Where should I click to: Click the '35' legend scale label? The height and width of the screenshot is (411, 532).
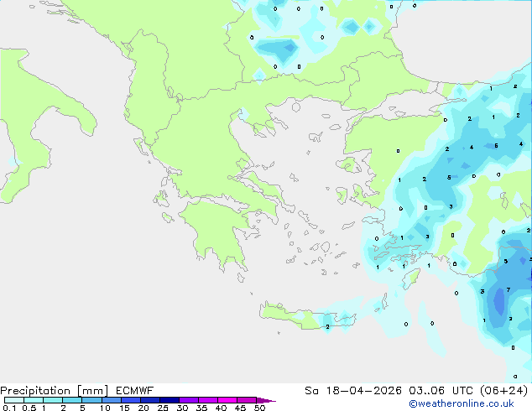pos(201,408)
